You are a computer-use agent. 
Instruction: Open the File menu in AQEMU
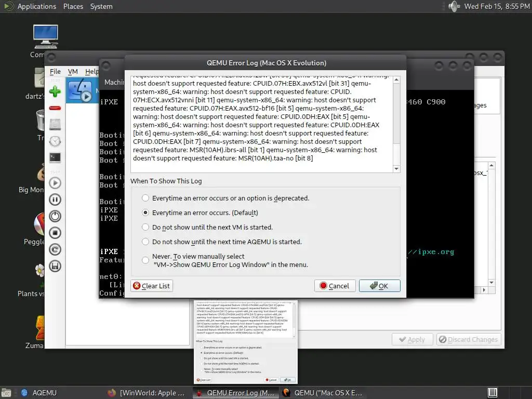tap(55, 72)
